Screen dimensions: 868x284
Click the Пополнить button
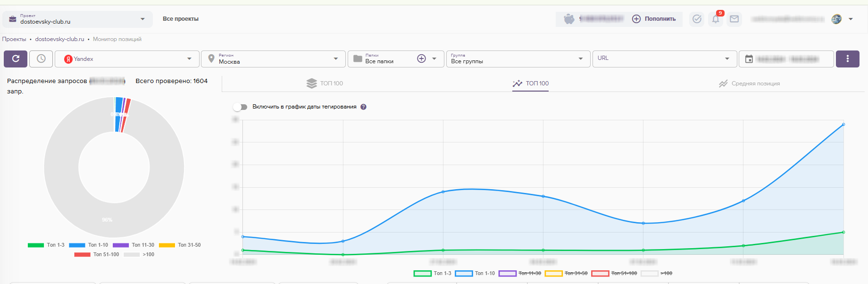pos(654,19)
